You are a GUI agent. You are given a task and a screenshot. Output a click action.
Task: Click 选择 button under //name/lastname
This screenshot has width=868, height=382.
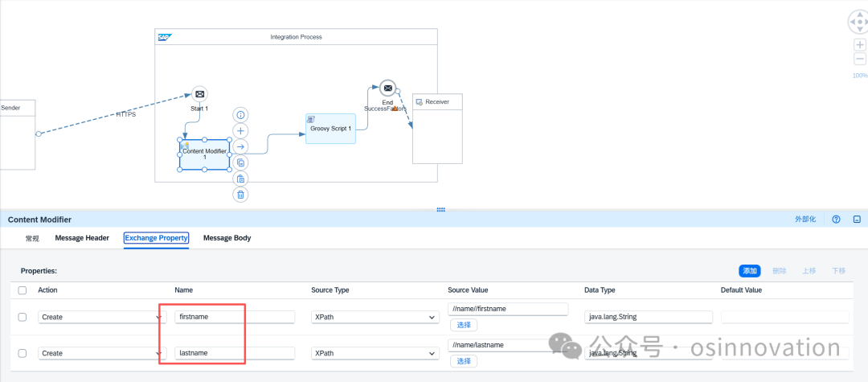pyautogui.click(x=464, y=361)
